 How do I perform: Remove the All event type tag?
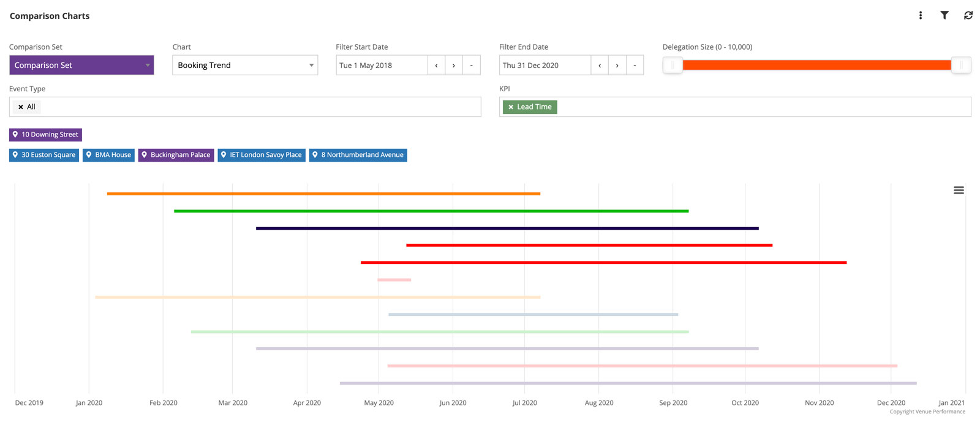(x=21, y=107)
